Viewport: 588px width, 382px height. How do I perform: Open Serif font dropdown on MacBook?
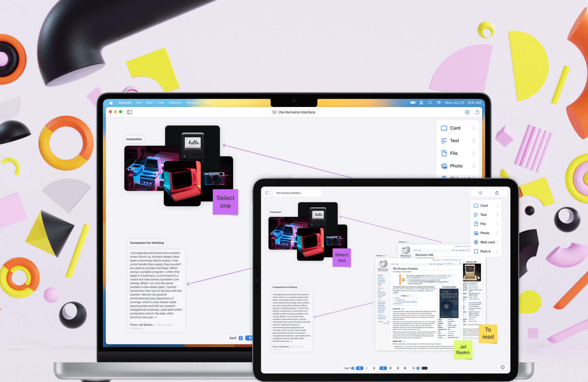pyautogui.click(x=236, y=338)
